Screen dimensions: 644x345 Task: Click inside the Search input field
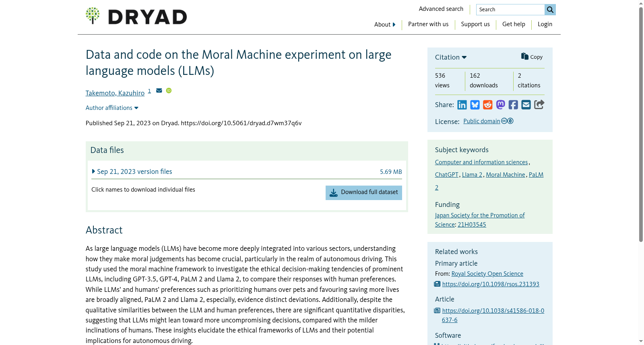tap(510, 10)
